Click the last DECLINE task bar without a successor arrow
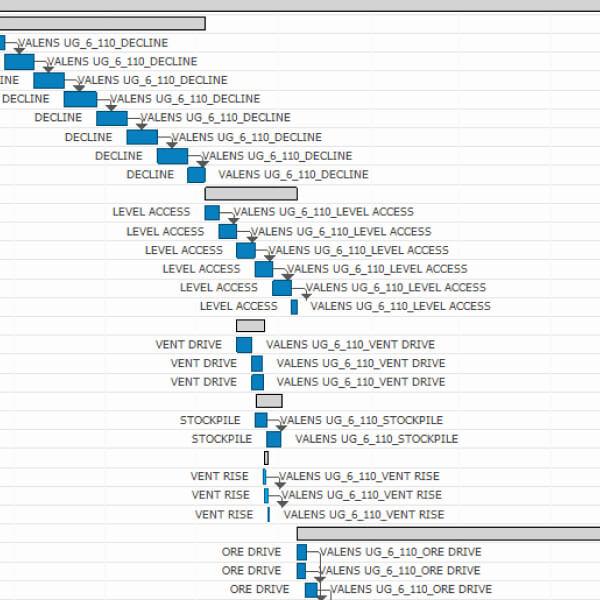The width and height of the screenshot is (600, 600). click(196, 175)
